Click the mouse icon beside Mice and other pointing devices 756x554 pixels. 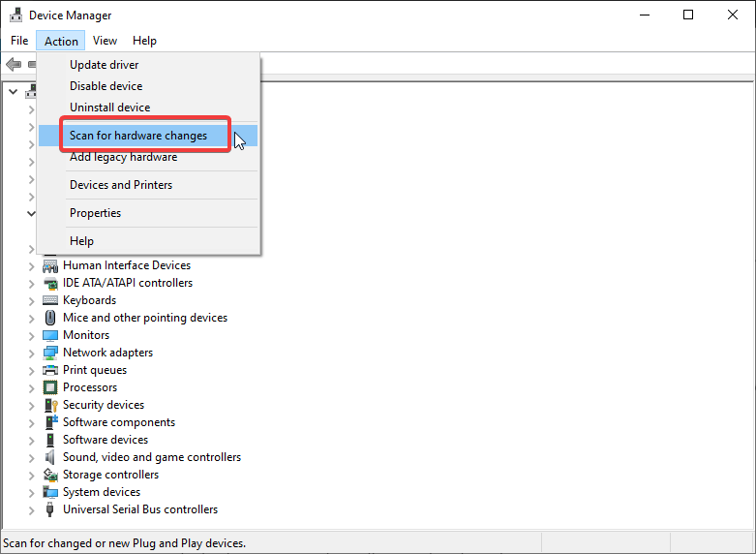point(50,318)
